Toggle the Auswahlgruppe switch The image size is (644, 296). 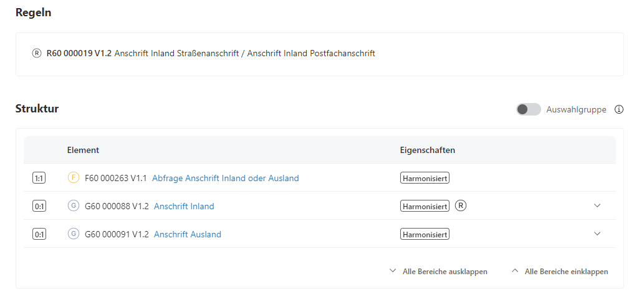(x=528, y=109)
